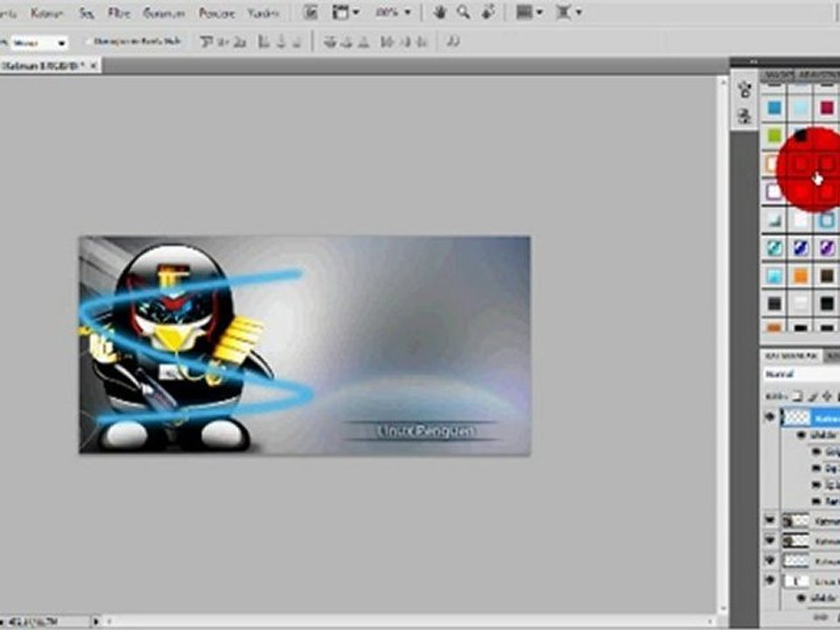
Task: Select the Zoom magnifier tool in application bar
Action: point(464,12)
